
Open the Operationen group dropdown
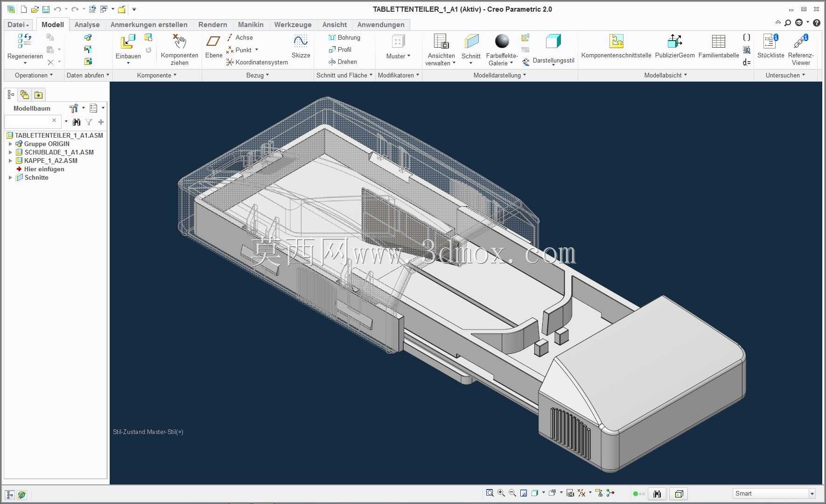point(34,75)
